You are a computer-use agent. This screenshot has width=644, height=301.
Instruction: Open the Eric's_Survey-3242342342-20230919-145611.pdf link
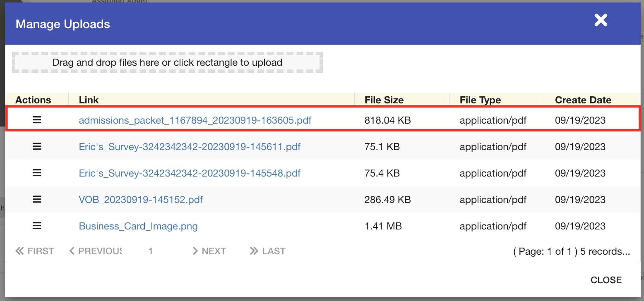(x=190, y=146)
